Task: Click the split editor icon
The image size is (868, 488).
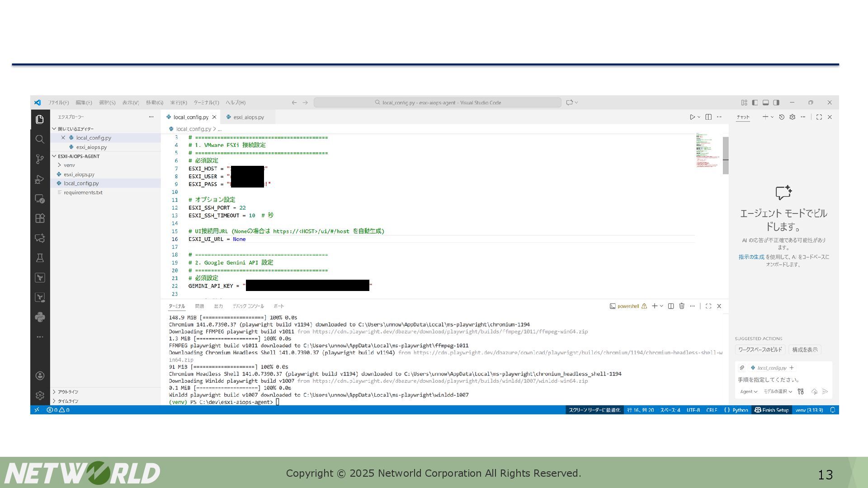Action: (708, 117)
